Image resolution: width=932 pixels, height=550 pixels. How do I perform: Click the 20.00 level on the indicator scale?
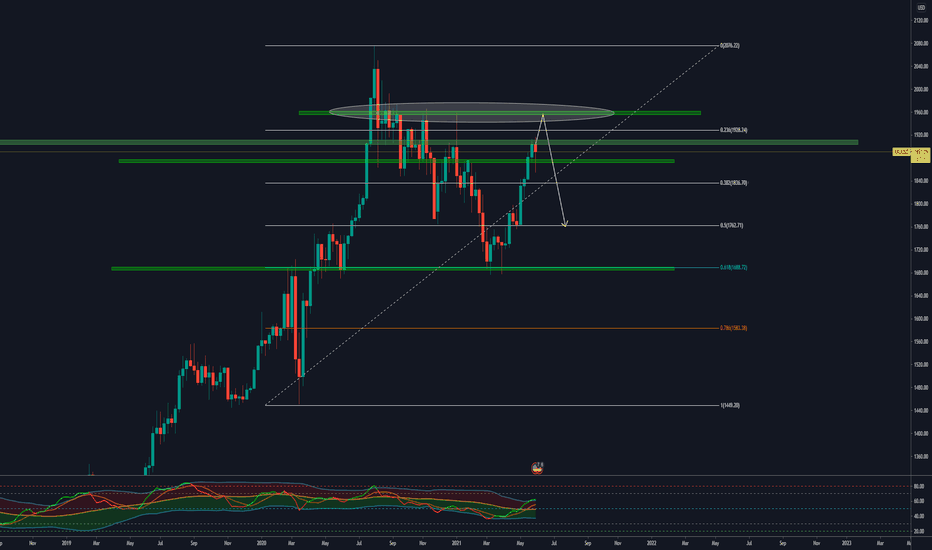click(919, 531)
